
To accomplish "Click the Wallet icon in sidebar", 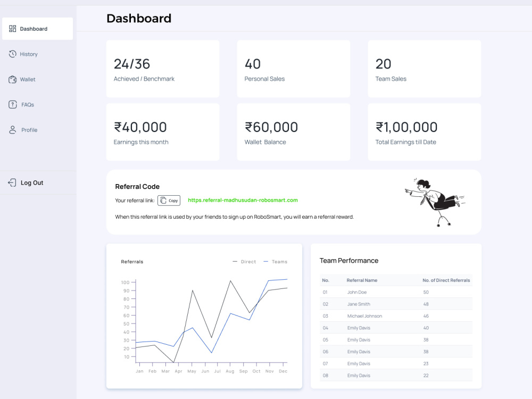I will click(13, 79).
